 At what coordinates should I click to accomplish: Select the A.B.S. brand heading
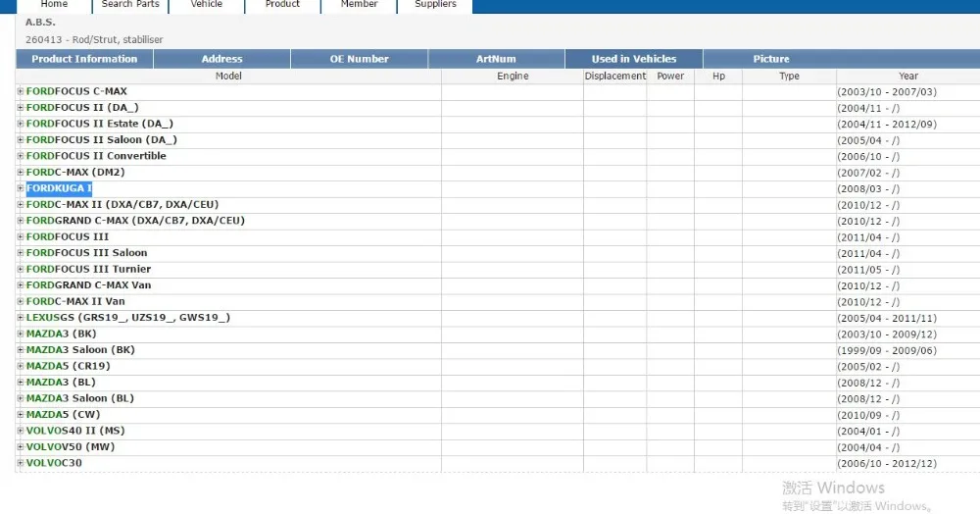click(40, 23)
